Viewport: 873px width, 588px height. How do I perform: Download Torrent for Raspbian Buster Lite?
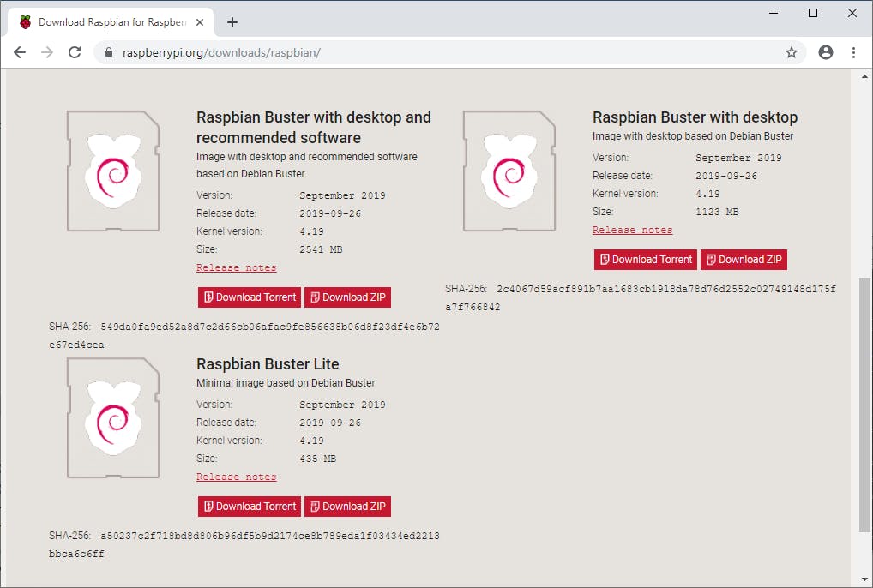250,507
